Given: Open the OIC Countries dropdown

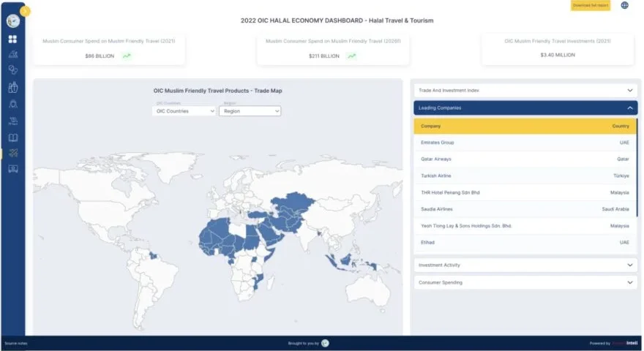Looking at the screenshot, I should 184,111.
